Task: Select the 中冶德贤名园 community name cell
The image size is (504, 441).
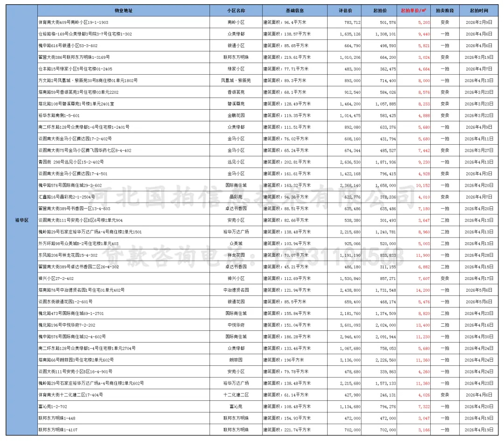Action: pos(236,290)
